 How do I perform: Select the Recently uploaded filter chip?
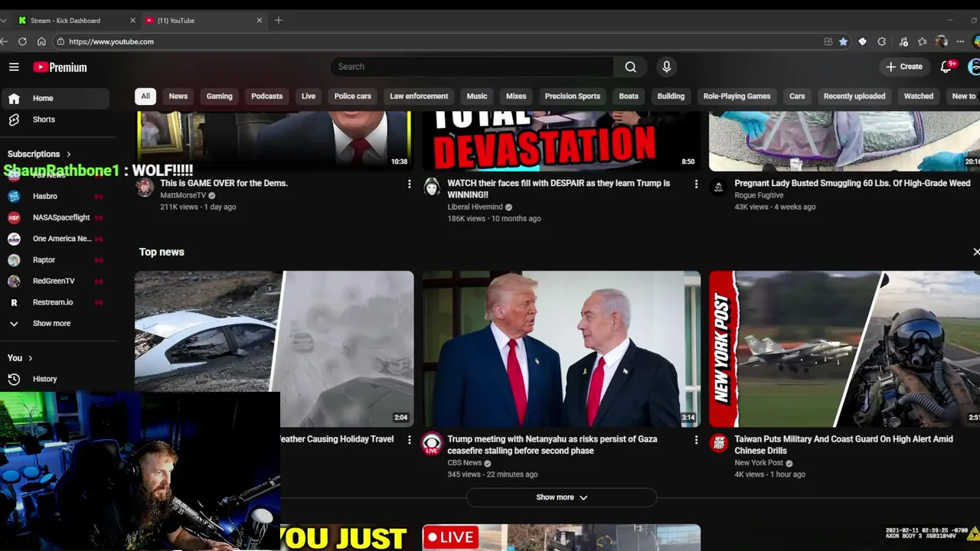pos(854,96)
